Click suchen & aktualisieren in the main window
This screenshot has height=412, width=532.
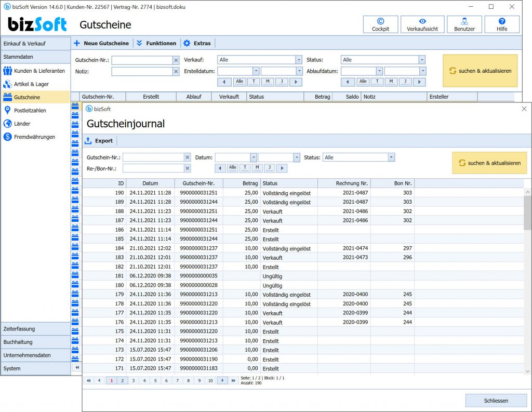pos(480,71)
